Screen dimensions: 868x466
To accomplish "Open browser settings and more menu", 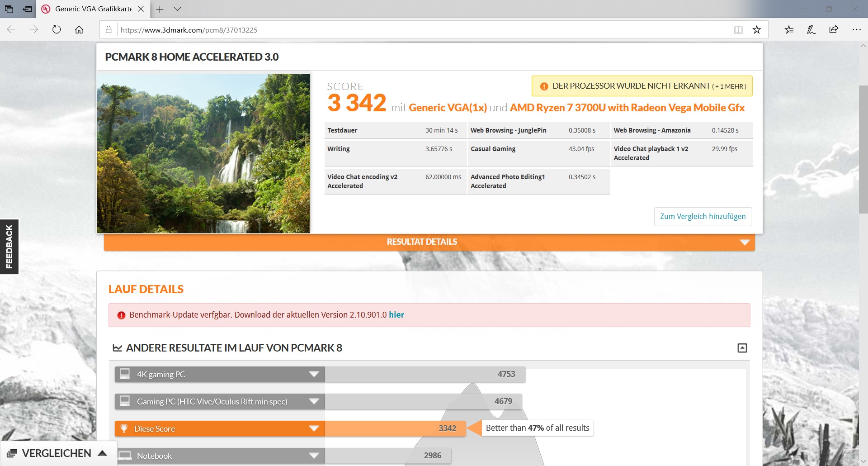I will click(856, 30).
